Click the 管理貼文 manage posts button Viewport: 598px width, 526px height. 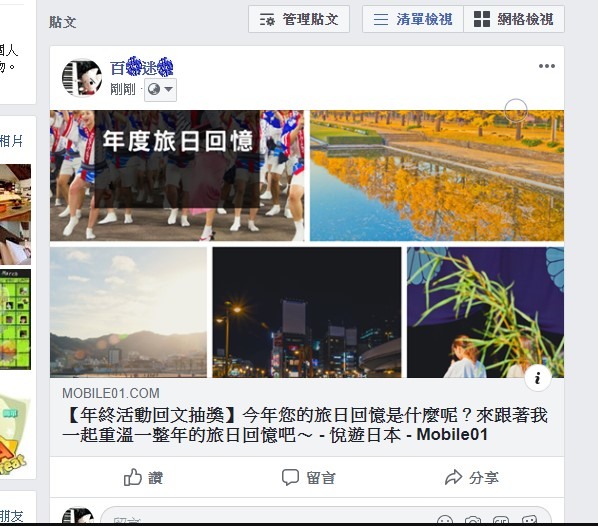point(299,19)
